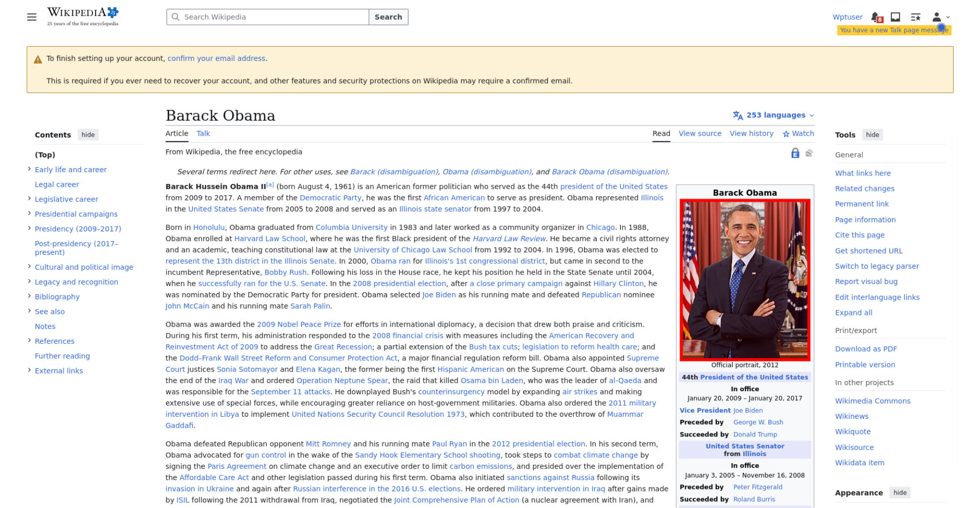Click Download as PDF

(866, 349)
